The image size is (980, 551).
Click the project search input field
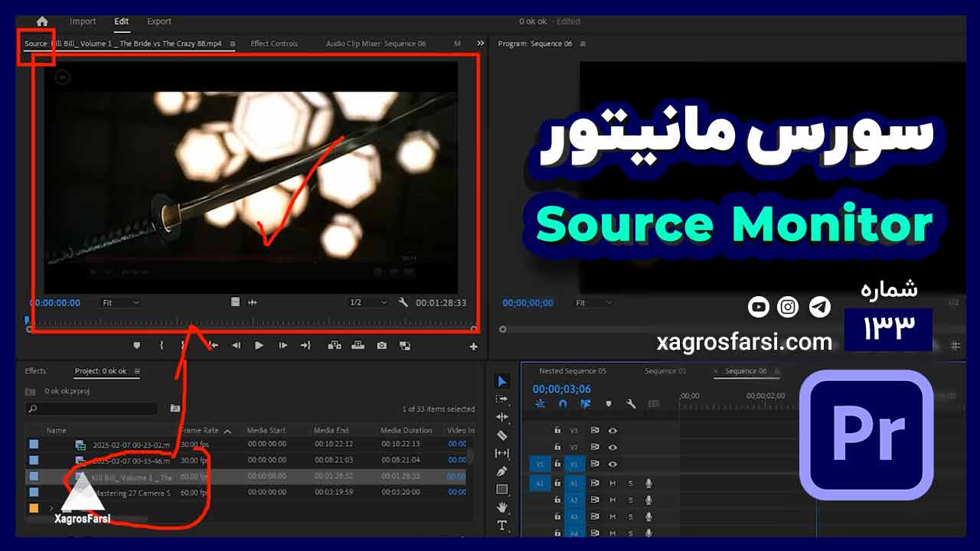pyautogui.click(x=91, y=409)
